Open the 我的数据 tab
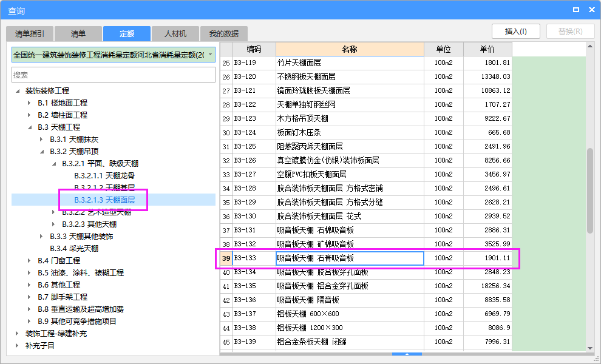The width and height of the screenshot is (601, 364). click(x=224, y=34)
